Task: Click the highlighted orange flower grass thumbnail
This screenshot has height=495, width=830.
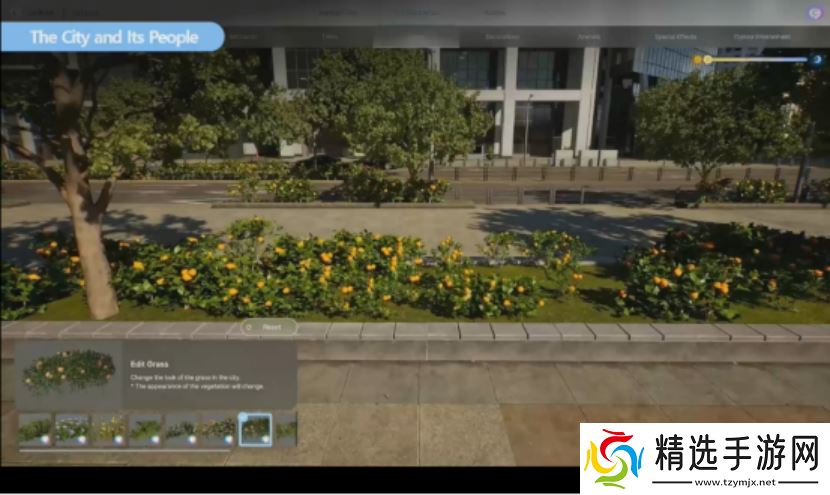Action: 255,429
